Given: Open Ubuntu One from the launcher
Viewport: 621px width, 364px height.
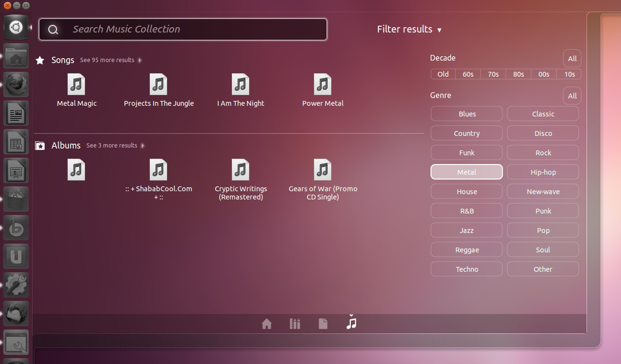Looking at the screenshot, I should pos(16,257).
